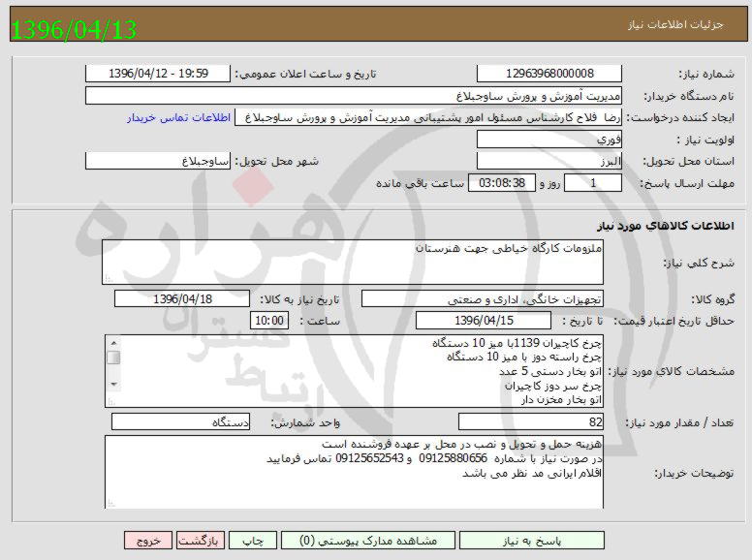
Task: Click the label 'شماره نیاز:'
Action: pos(706,74)
